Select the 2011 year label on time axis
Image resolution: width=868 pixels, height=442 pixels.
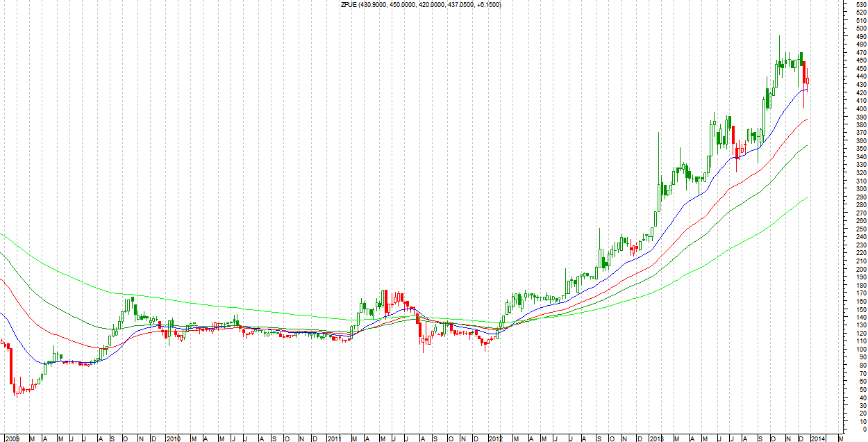[334, 439]
